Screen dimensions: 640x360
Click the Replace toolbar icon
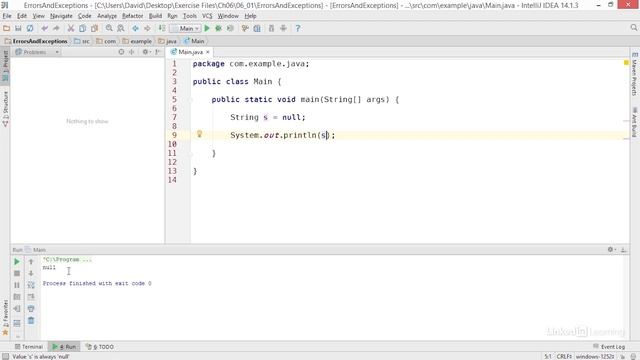(121, 28)
